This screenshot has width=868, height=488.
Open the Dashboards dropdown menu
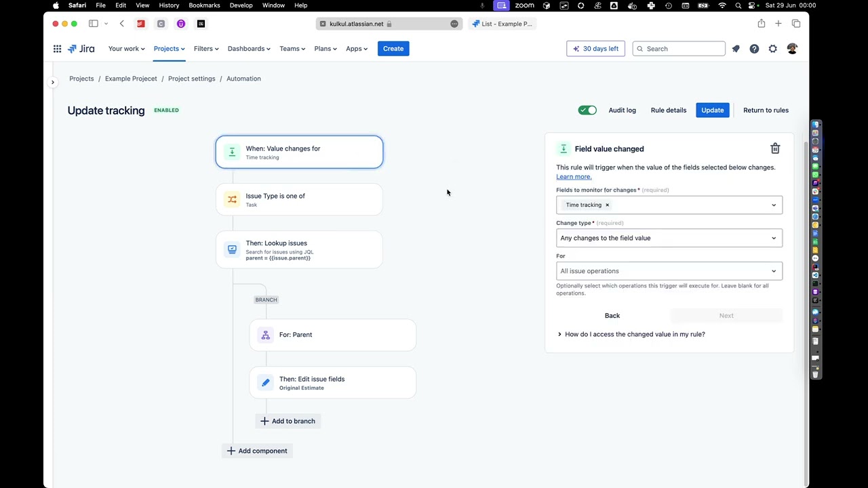click(x=249, y=49)
